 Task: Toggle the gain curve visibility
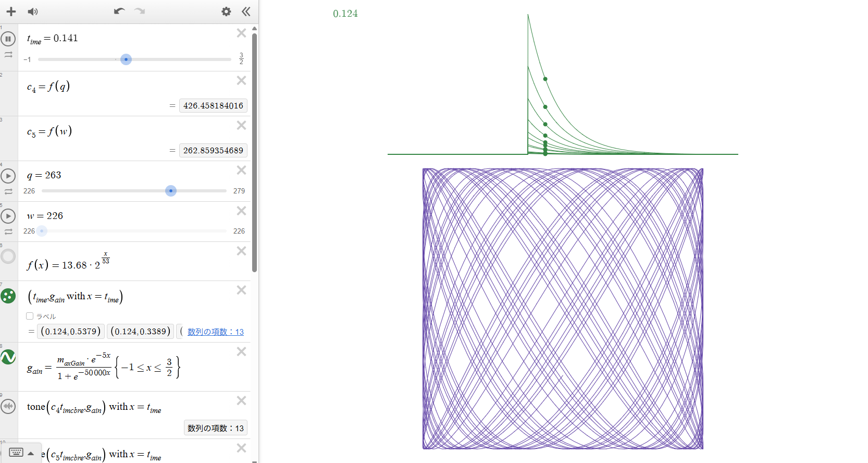tap(8, 357)
